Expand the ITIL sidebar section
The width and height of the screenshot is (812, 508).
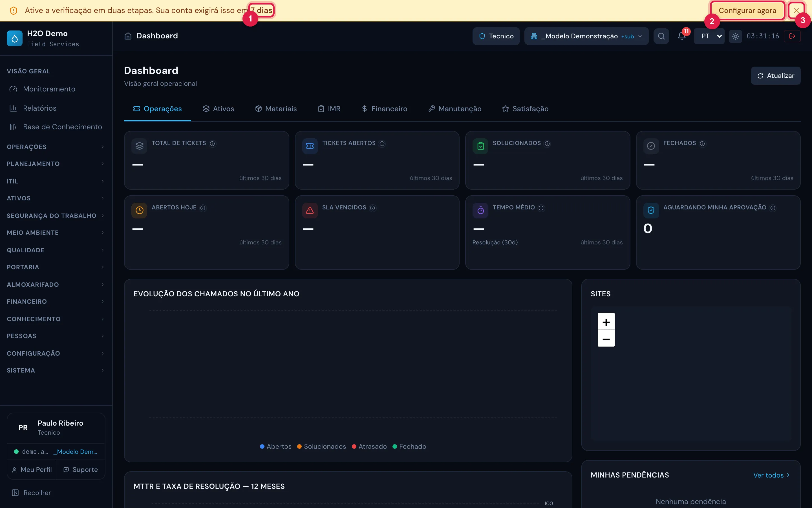pyautogui.click(x=56, y=181)
